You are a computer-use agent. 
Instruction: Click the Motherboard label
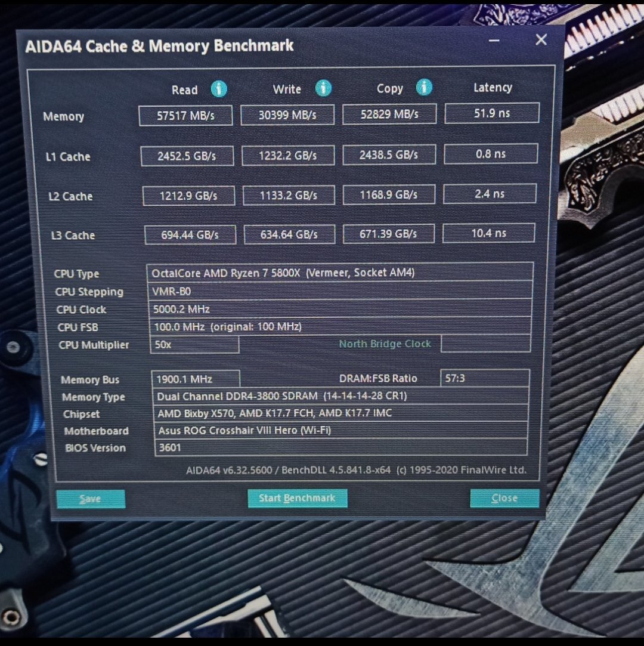coord(97,431)
